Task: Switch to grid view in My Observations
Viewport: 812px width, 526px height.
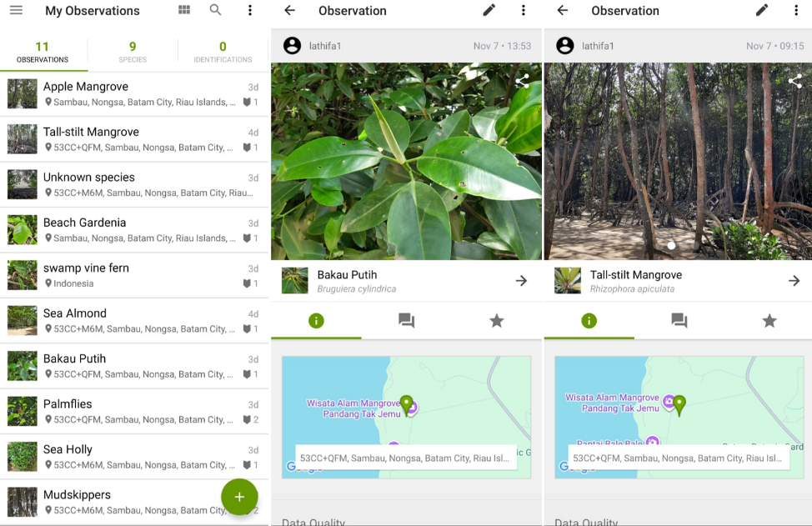Action: tap(184, 10)
